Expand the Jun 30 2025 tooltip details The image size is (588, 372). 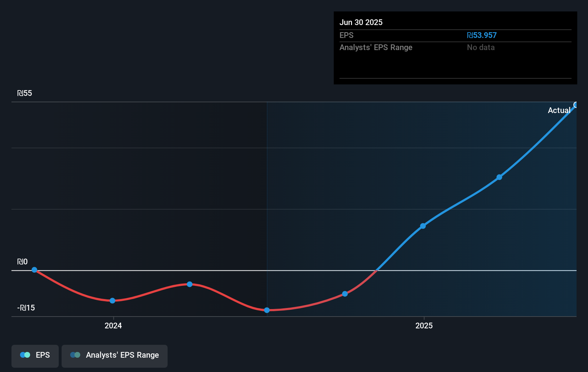coord(455,22)
